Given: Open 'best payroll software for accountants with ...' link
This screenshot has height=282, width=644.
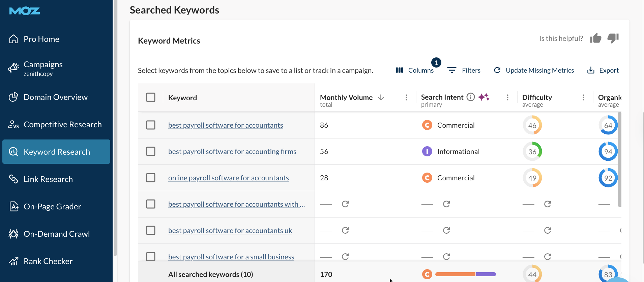Looking at the screenshot, I should tap(237, 204).
